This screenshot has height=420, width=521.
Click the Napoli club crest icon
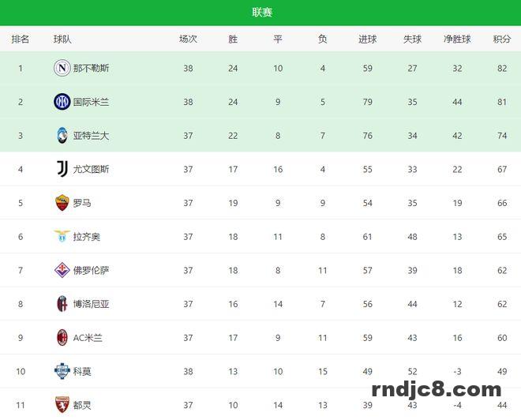62,68
